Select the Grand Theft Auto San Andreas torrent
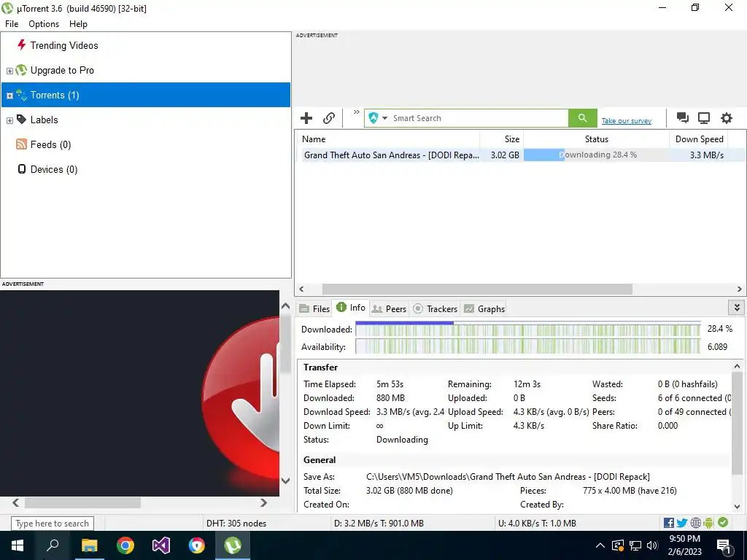 (x=392, y=155)
